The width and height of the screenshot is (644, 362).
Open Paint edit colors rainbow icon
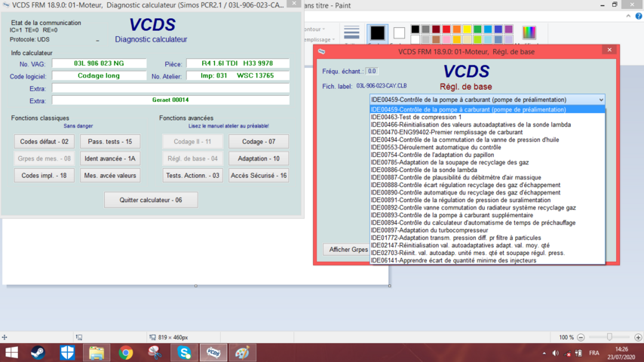529,32
